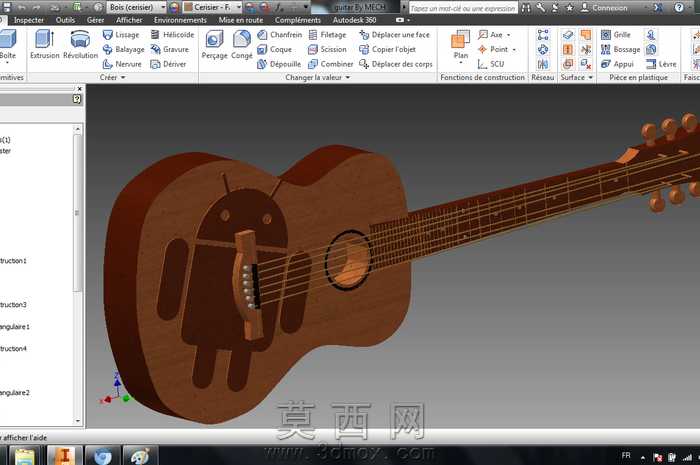Open the Point dropdown arrow

(x=514, y=50)
